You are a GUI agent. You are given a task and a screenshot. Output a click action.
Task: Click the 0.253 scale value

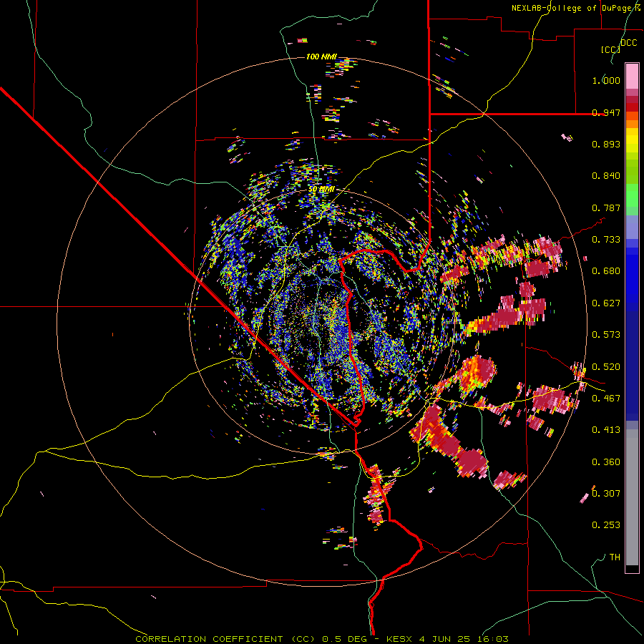click(x=606, y=525)
